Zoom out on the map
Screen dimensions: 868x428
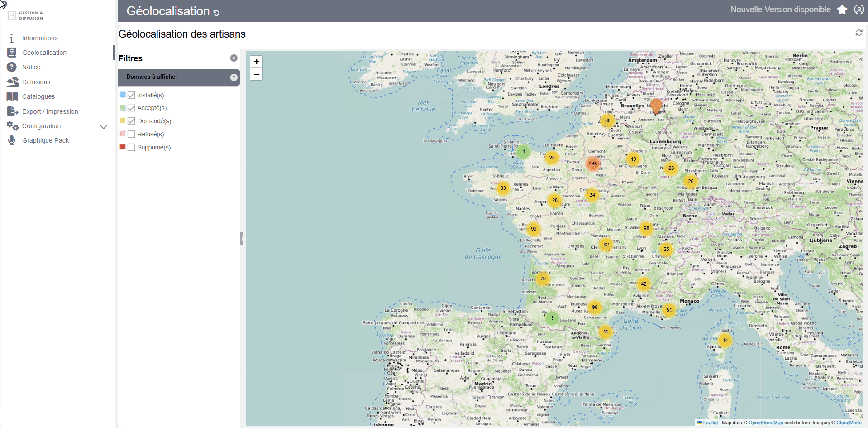click(x=256, y=74)
